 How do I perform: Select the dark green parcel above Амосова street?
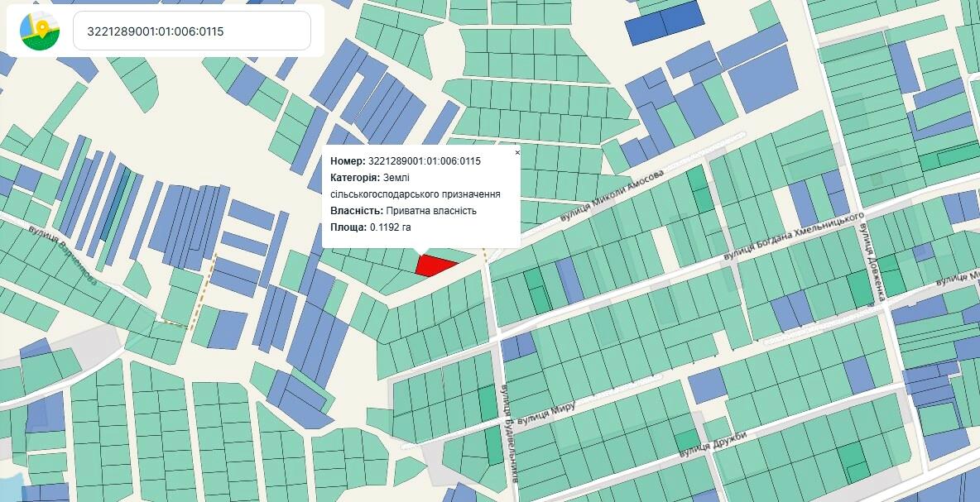(x=701, y=190)
